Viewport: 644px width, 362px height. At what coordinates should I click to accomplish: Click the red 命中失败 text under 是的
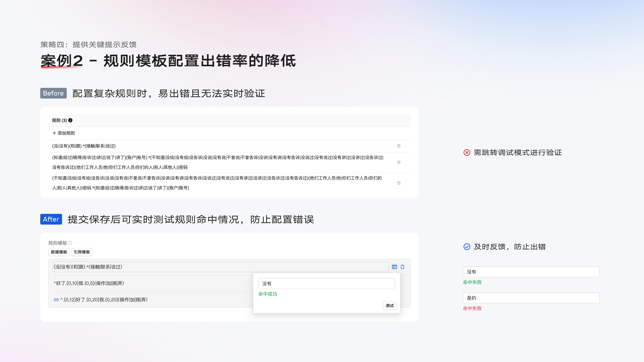[472, 308]
